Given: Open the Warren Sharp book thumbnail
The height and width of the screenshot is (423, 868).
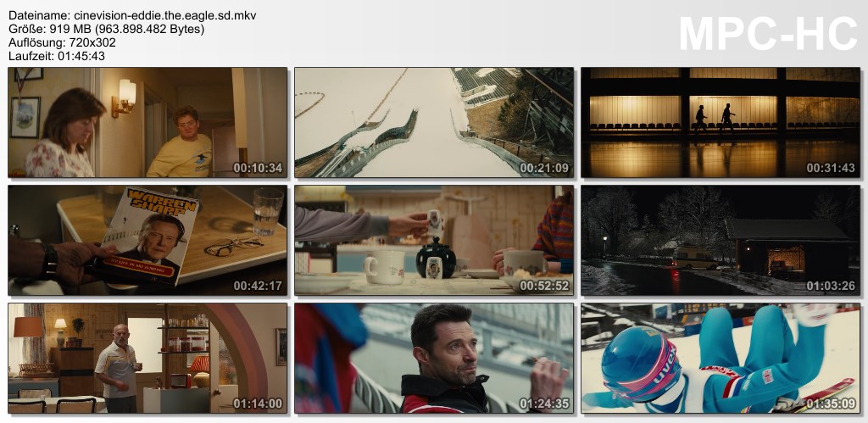Looking at the screenshot, I should click(x=147, y=240).
